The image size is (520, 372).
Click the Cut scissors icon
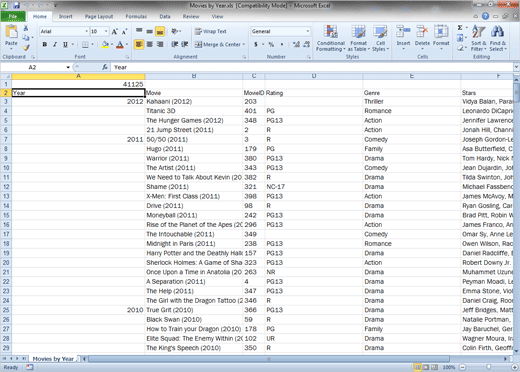tap(26, 28)
